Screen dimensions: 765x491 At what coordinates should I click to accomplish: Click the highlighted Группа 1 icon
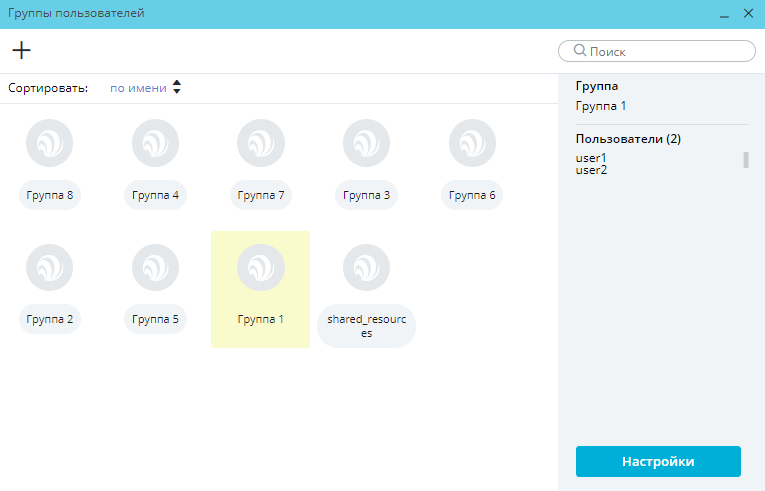pyautogui.click(x=261, y=268)
